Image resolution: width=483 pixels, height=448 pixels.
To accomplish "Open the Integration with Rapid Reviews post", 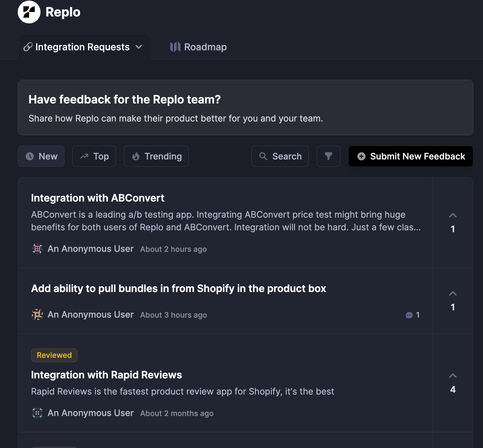I will (x=106, y=375).
